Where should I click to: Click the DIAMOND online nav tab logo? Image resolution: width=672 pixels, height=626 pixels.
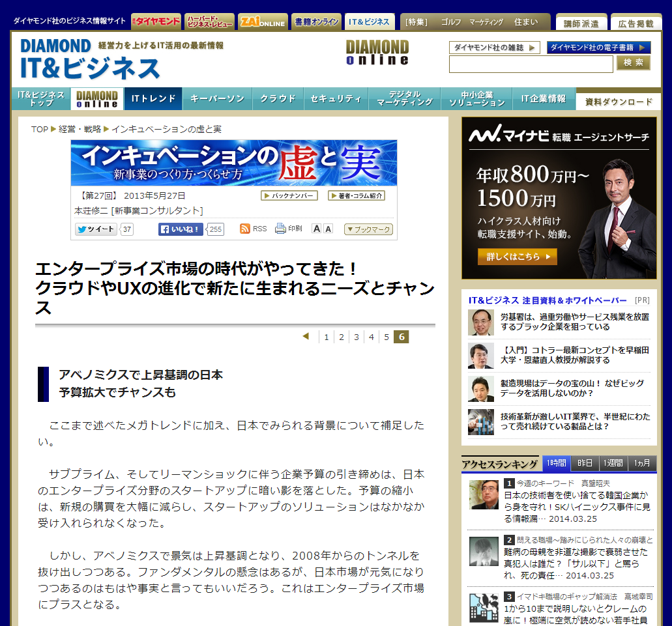pyautogui.click(x=97, y=99)
